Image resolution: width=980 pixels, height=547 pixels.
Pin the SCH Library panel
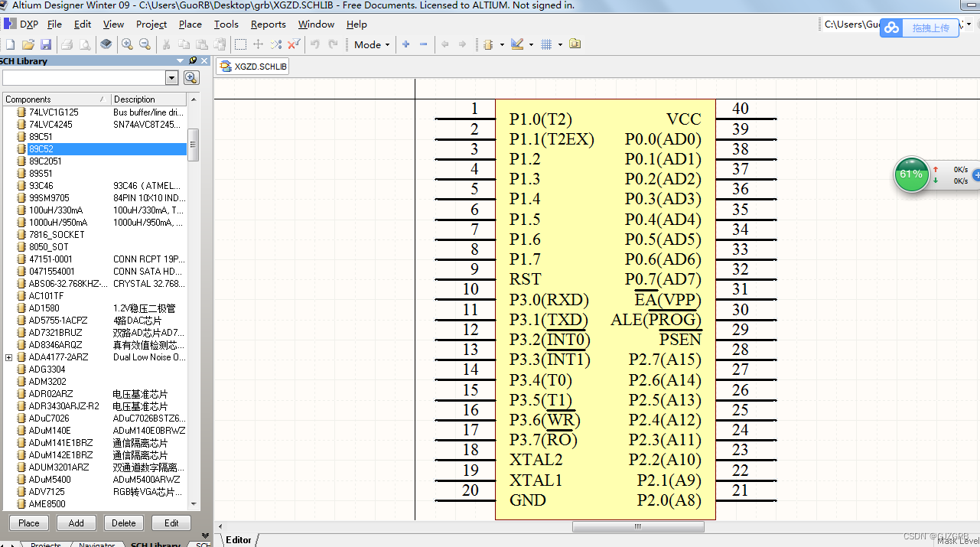point(192,60)
